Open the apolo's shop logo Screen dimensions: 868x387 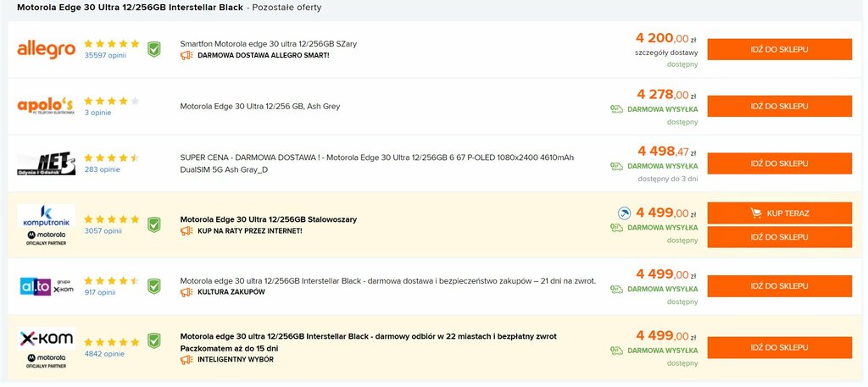pos(46,106)
